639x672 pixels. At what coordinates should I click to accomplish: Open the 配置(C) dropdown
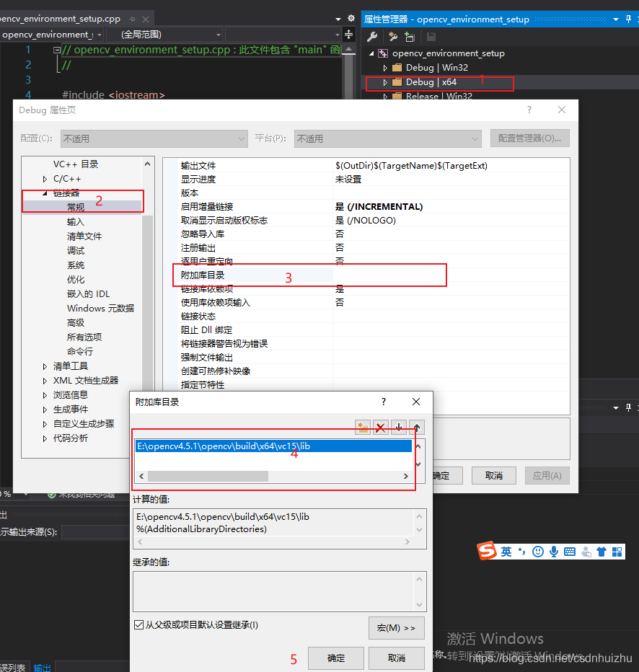(154, 139)
